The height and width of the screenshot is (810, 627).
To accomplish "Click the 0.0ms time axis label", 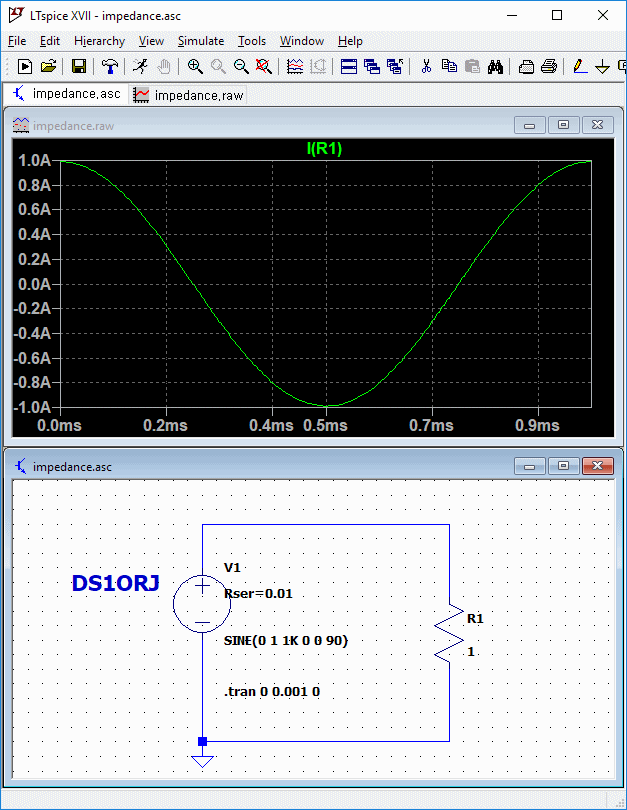I will 59,426.
